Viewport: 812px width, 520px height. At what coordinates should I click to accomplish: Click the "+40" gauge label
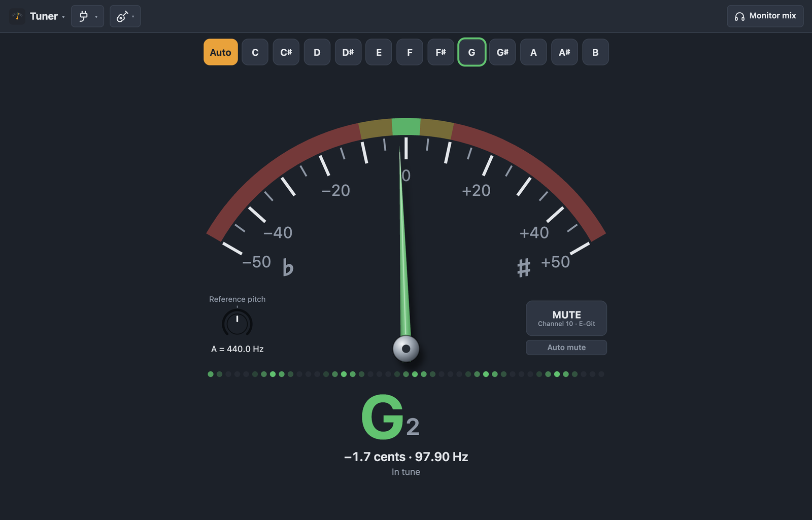click(534, 232)
